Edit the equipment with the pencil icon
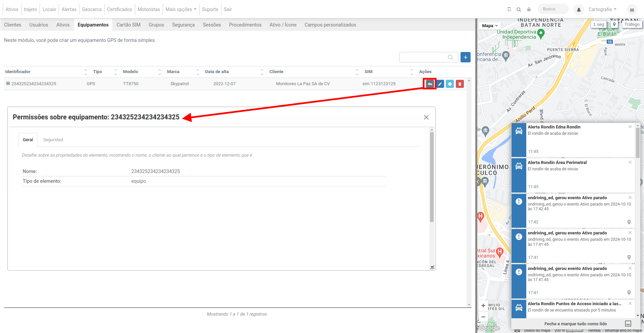This screenshot has height=333, width=644. 440,84
